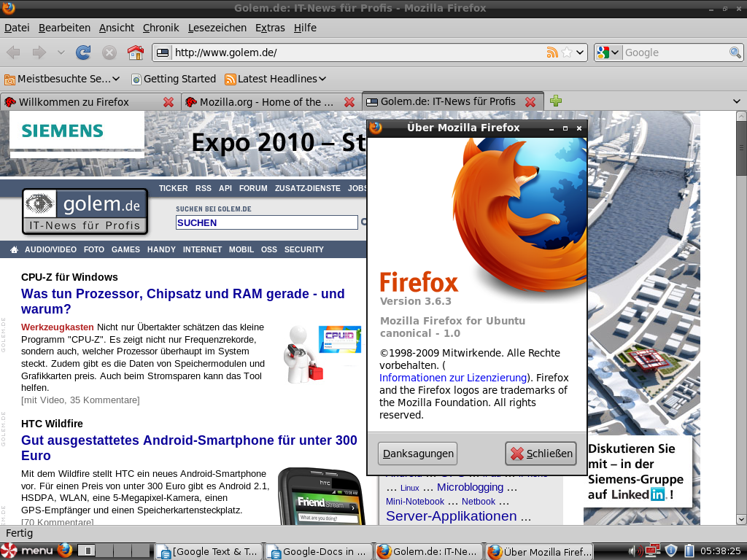Viewport: 747px width, 560px height.
Task: Subscribe via RSS icon in the address bar
Action: click(x=554, y=52)
